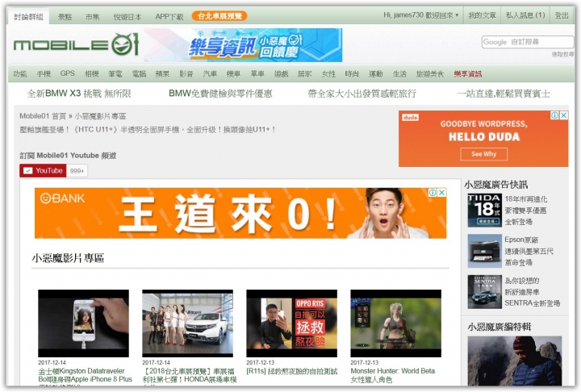
Task: Click 登出 to log out
Action: pos(562,15)
